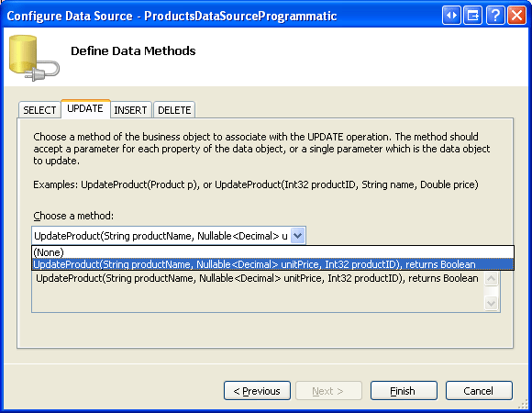Click the method combo box text field
Image resolution: width=532 pixels, height=413 pixels.
click(161, 236)
